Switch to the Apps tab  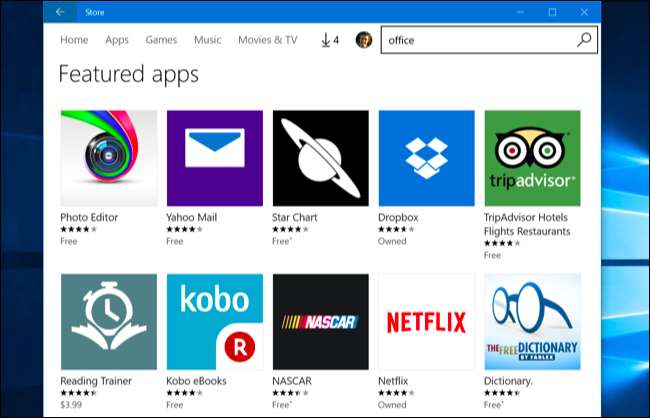tap(117, 40)
